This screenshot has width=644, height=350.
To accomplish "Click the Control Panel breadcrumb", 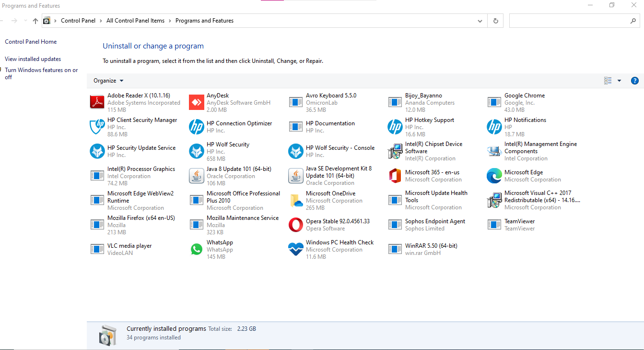I will click(78, 21).
